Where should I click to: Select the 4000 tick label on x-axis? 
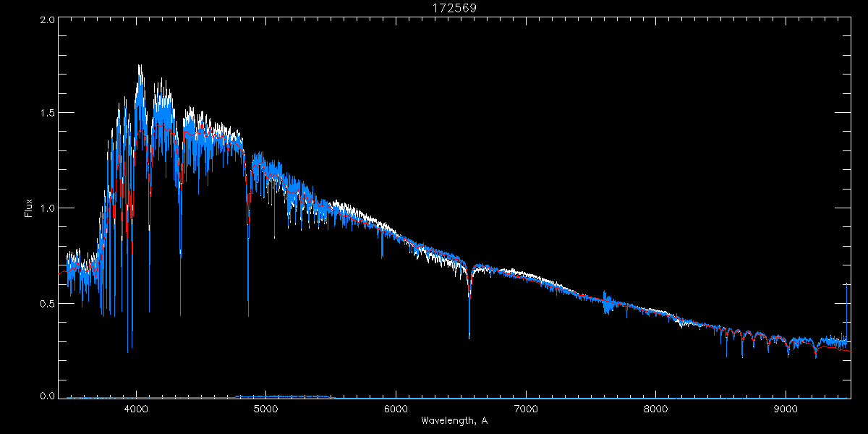(136, 407)
